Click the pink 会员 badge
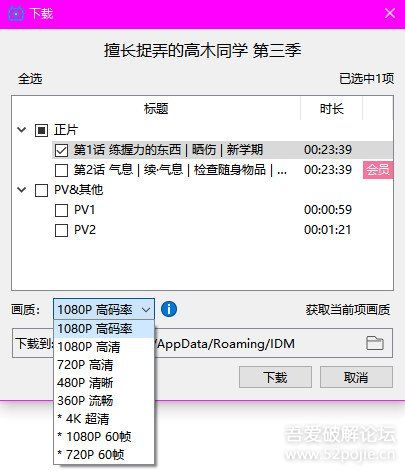This screenshot has width=405, height=471. [x=378, y=170]
